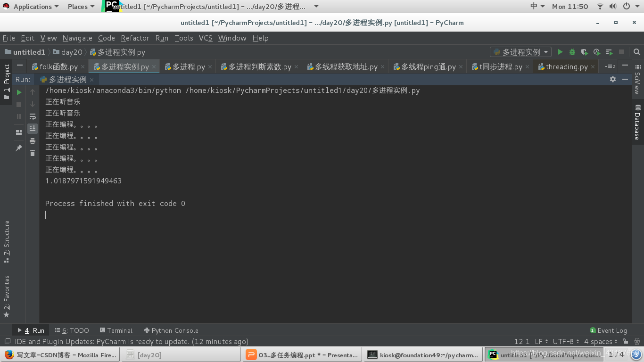Start debugging with the green bug icon
The width and height of the screenshot is (644, 362).
pyautogui.click(x=572, y=52)
